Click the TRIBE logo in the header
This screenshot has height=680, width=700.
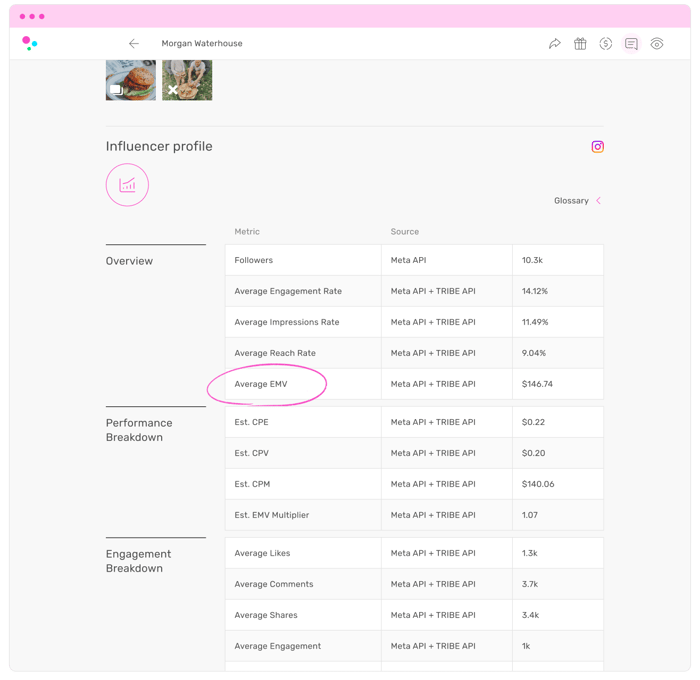[30, 43]
